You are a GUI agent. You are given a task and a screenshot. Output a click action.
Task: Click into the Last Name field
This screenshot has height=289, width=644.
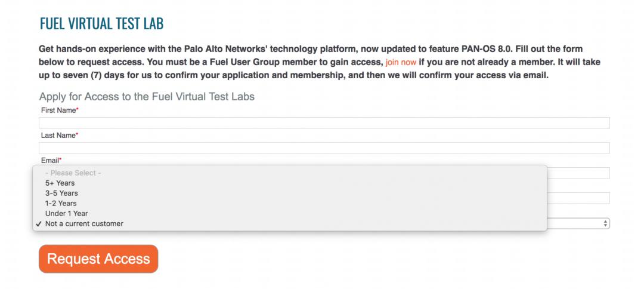tap(324, 148)
